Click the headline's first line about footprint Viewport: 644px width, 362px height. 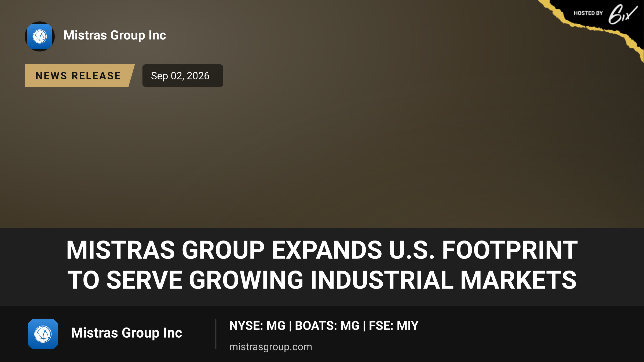pyautogui.click(x=322, y=250)
